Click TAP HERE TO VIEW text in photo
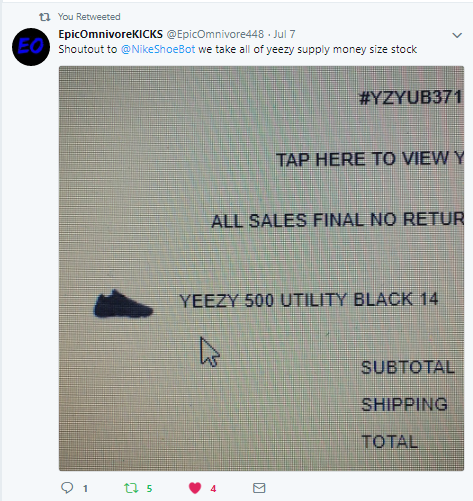Viewport: 473px width, 501px height. pyautogui.click(x=362, y=159)
